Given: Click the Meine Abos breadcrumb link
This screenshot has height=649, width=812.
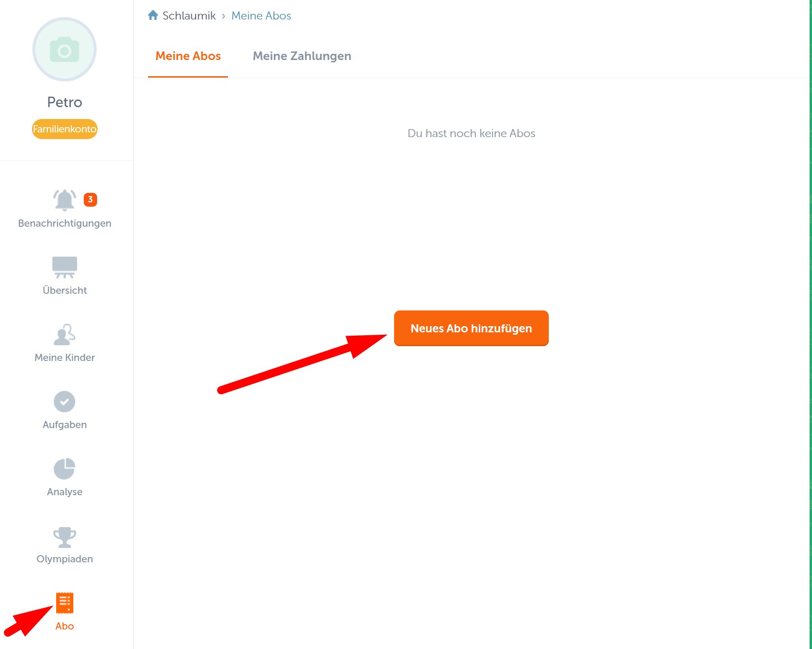Looking at the screenshot, I should (x=261, y=16).
